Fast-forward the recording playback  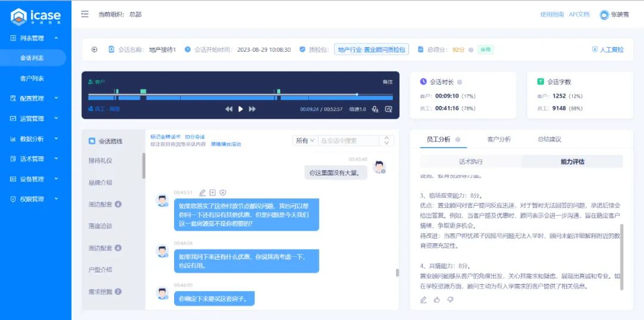(252, 109)
